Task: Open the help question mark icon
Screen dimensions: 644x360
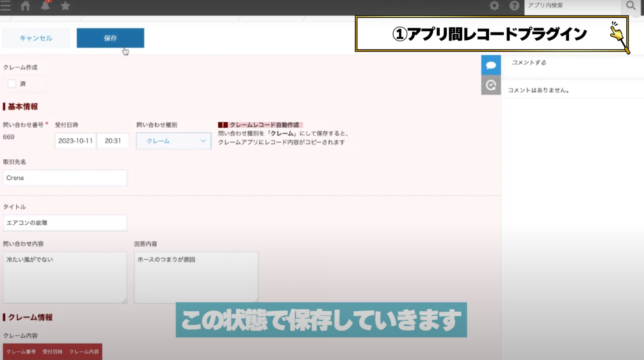Action: 514,6
